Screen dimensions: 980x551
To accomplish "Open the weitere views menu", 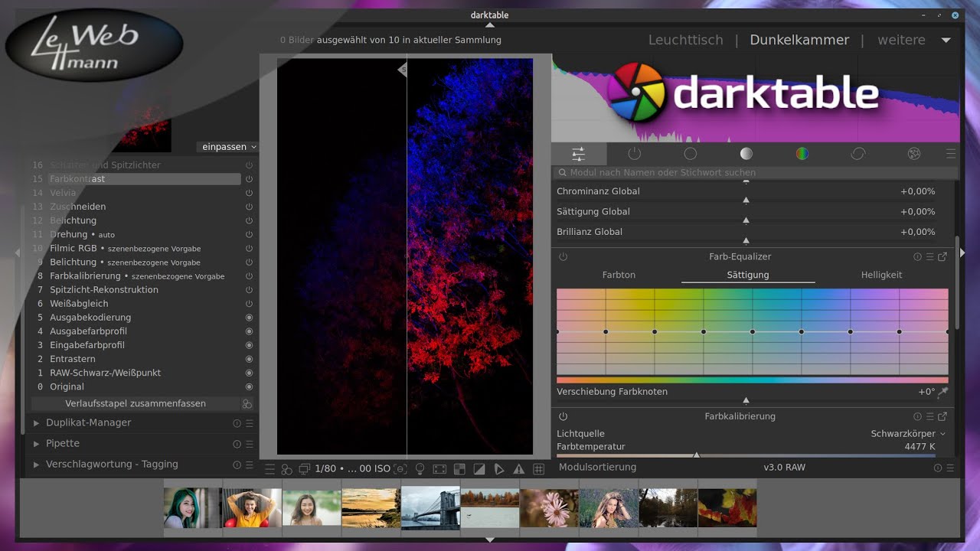I will (901, 41).
